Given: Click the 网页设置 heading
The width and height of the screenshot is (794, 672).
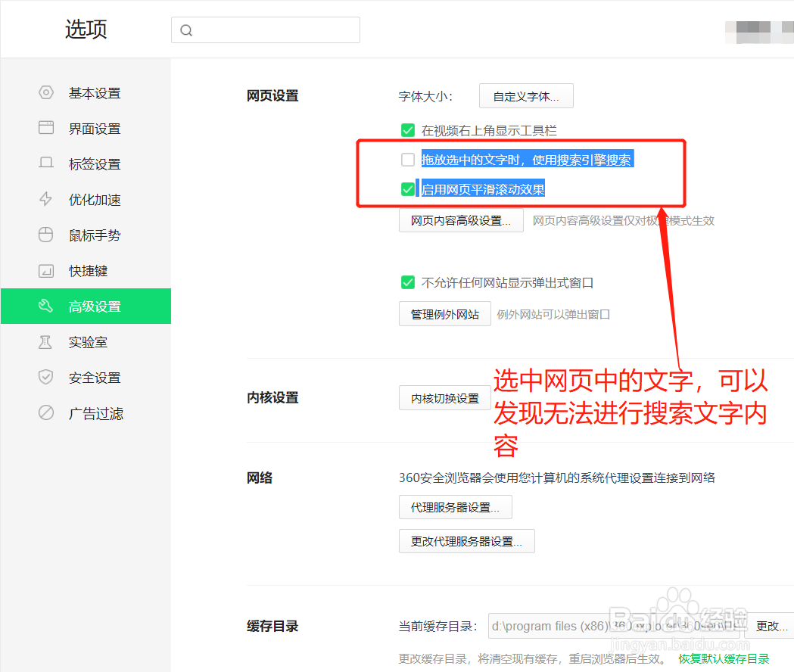Looking at the screenshot, I should click(272, 95).
